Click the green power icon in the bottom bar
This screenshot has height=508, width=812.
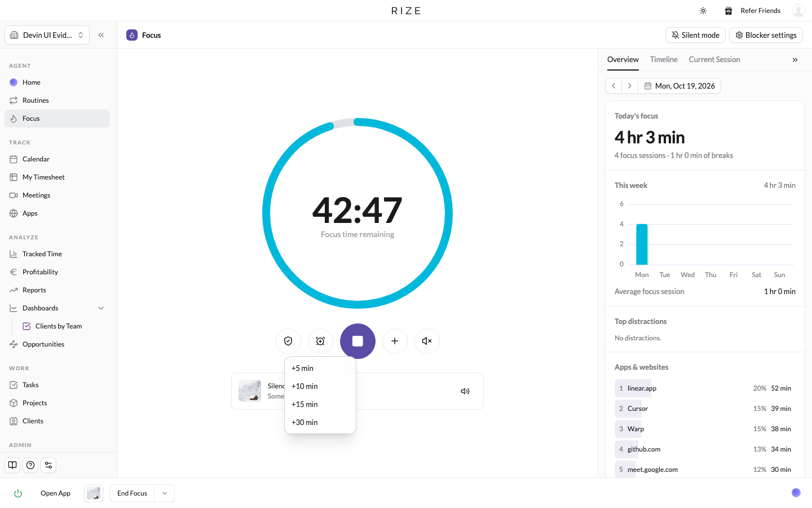[18, 493]
